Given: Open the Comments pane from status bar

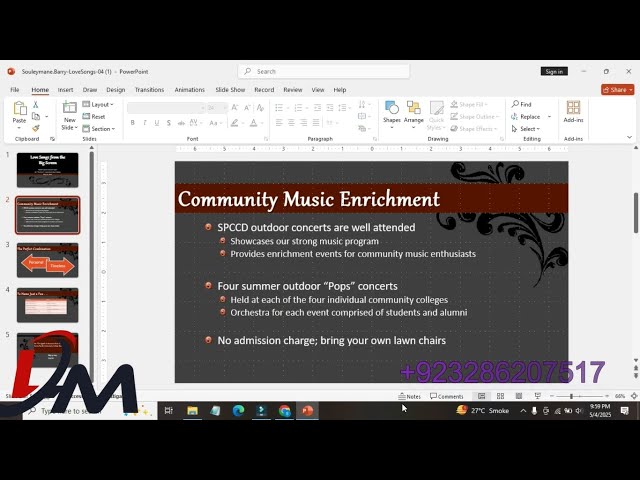Looking at the screenshot, I should (447, 396).
